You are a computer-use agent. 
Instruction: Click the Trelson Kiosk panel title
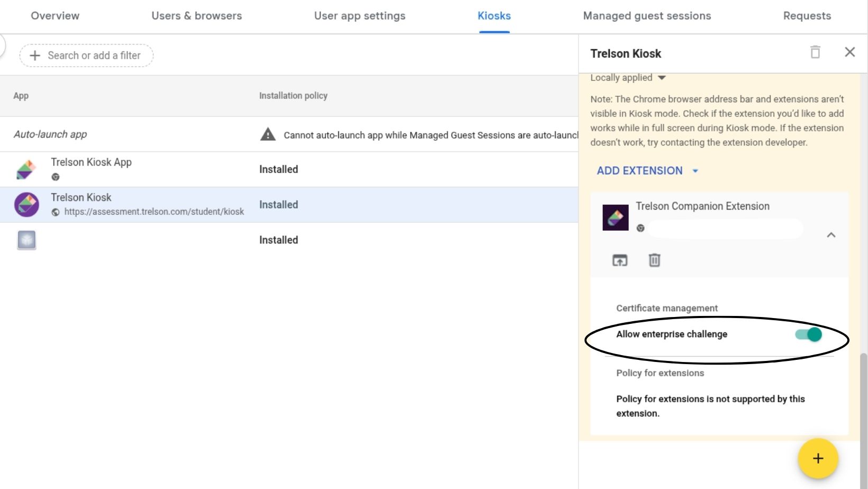(x=626, y=53)
